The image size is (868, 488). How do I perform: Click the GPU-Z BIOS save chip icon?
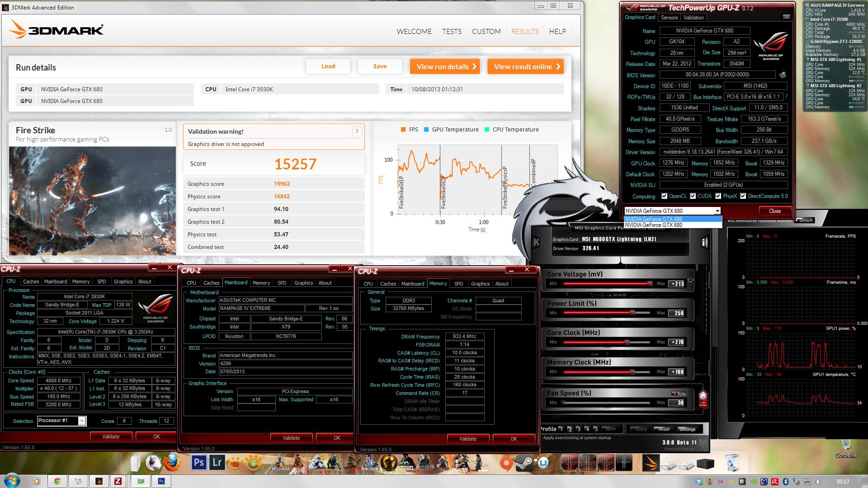(782, 75)
